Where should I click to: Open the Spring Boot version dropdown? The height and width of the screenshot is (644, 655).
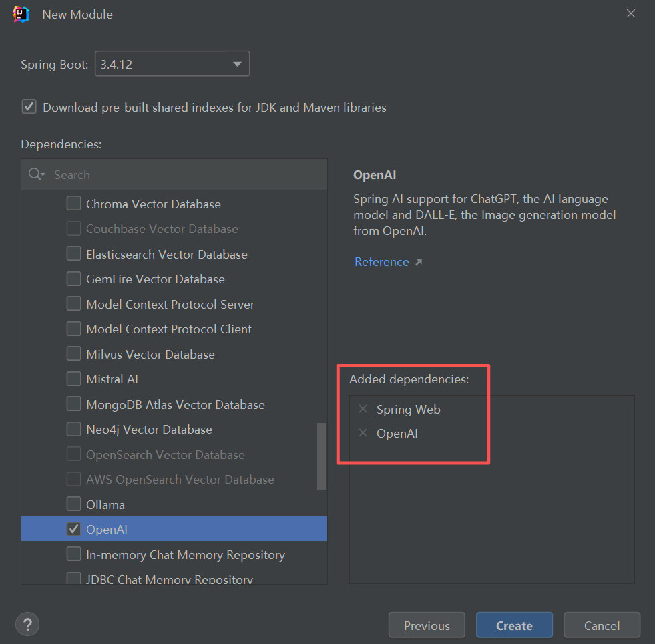(237, 65)
